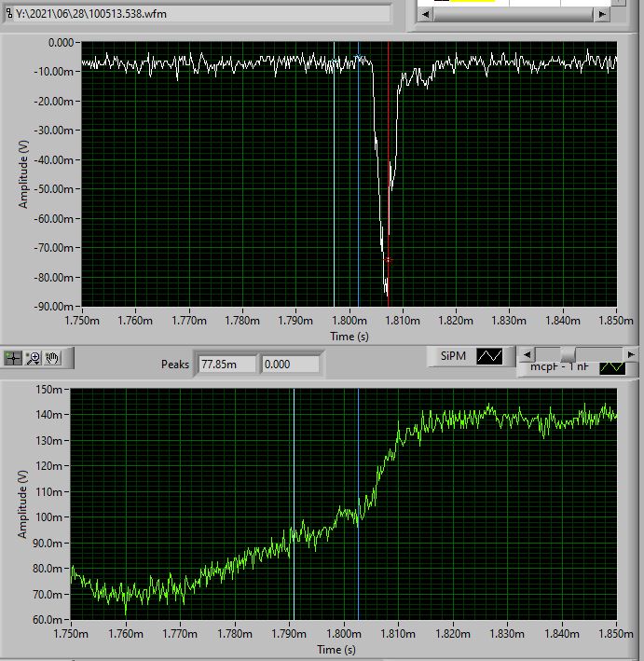Click the SiPM plot legend line sample
Viewport: 644px width, 661px height.
[x=489, y=356]
